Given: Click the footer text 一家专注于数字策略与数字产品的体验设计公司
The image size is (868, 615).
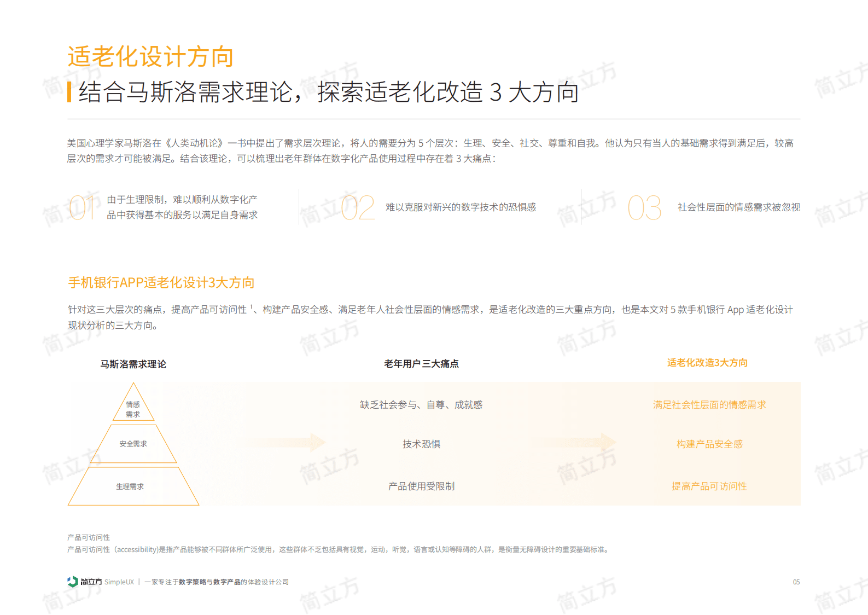Looking at the screenshot, I should 217,582.
